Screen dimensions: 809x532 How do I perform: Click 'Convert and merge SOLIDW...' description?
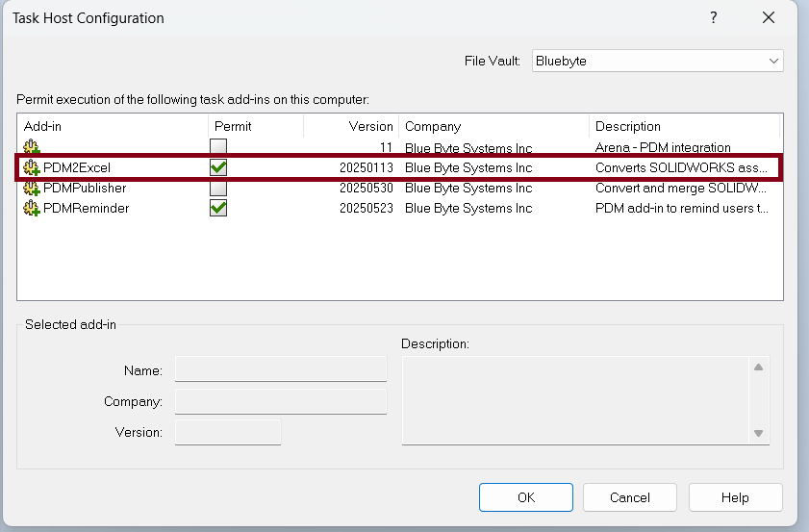pos(680,188)
